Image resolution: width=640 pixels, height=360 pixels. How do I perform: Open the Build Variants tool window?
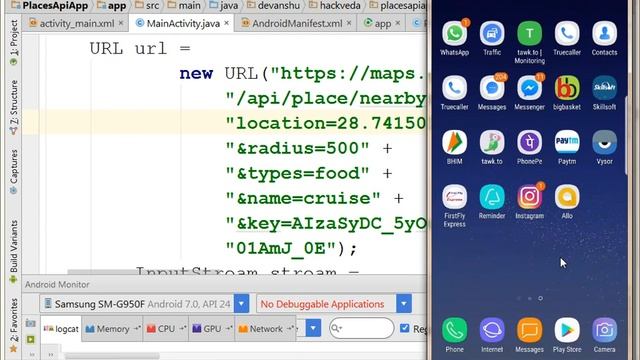[13, 252]
